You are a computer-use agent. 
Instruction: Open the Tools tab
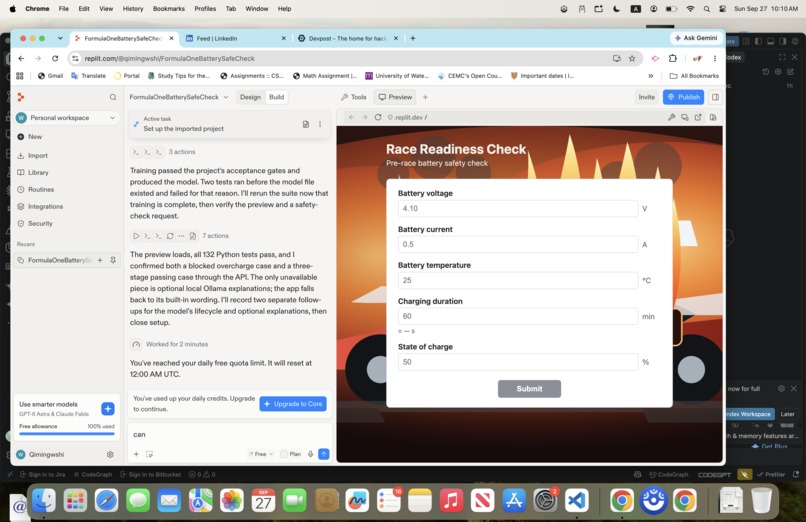point(354,97)
